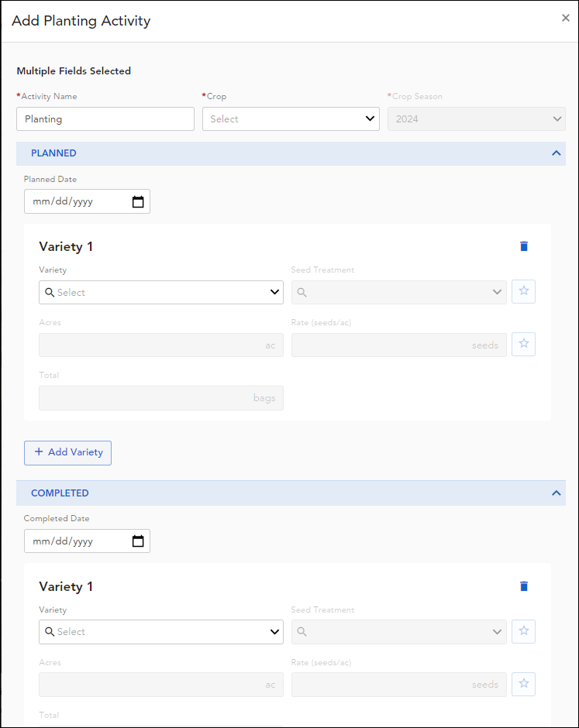
Task: Click the search icon in Planned Variety field
Action: tap(51, 292)
